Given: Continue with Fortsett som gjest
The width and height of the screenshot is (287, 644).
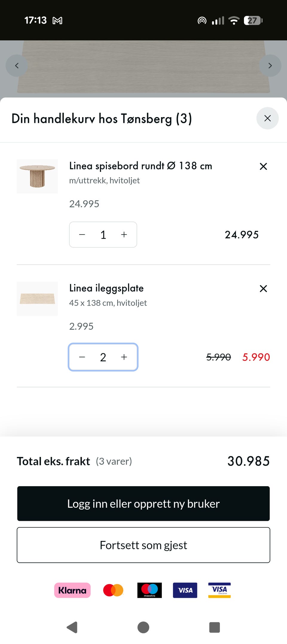Looking at the screenshot, I should pos(143,545).
